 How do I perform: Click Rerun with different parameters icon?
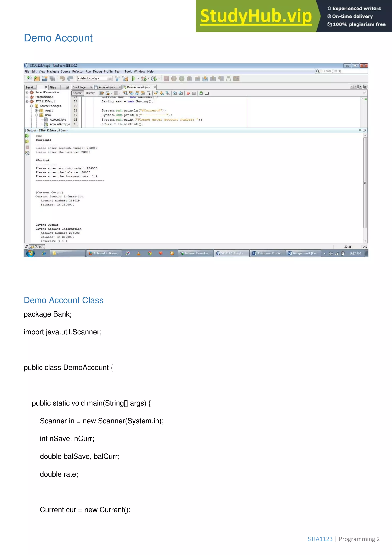pyautogui.click(x=27, y=141)
